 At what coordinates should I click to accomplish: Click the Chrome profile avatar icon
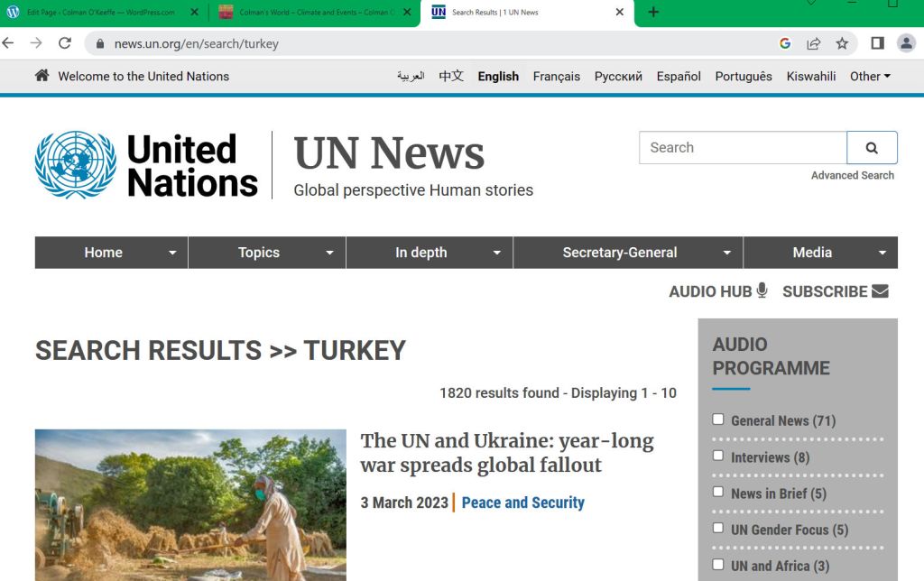(906, 43)
